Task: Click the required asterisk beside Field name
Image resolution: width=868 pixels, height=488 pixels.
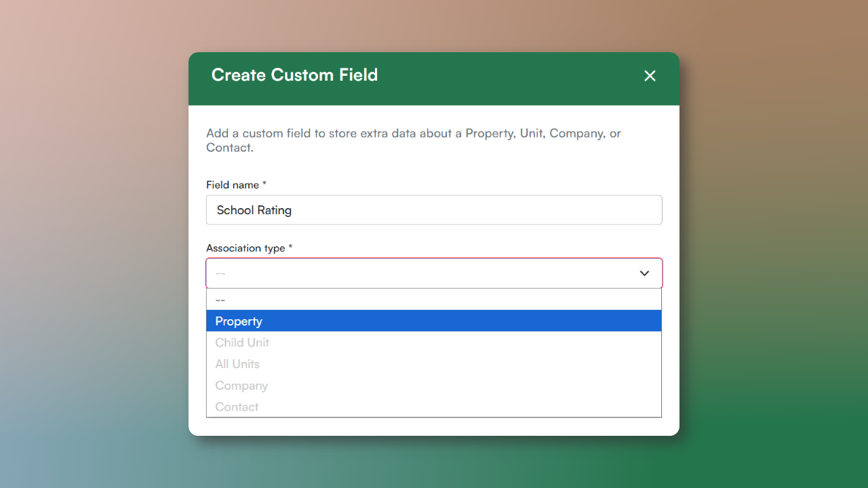Action: (264, 184)
